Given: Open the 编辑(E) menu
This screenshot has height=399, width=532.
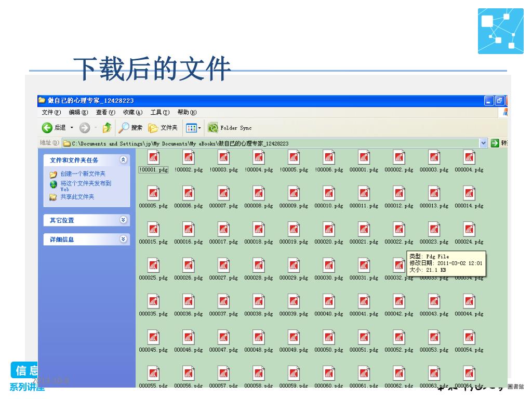Looking at the screenshot, I should pyautogui.click(x=78, y=112).
